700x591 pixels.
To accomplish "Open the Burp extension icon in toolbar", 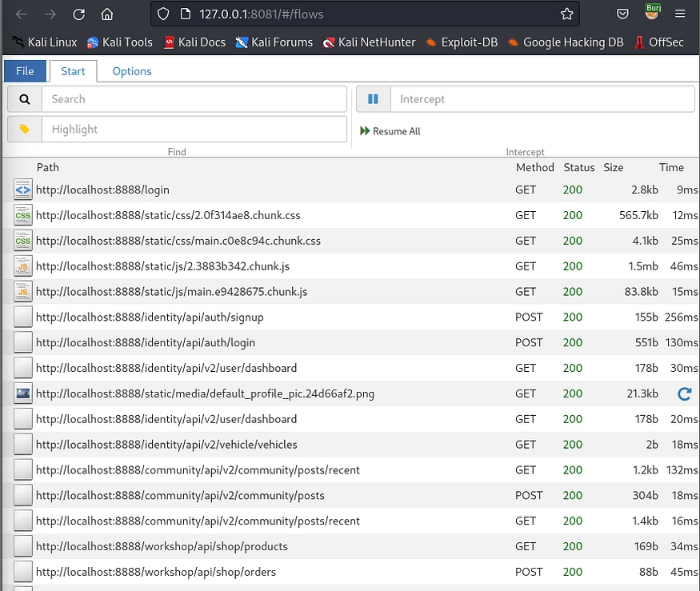I will (654, 13).
